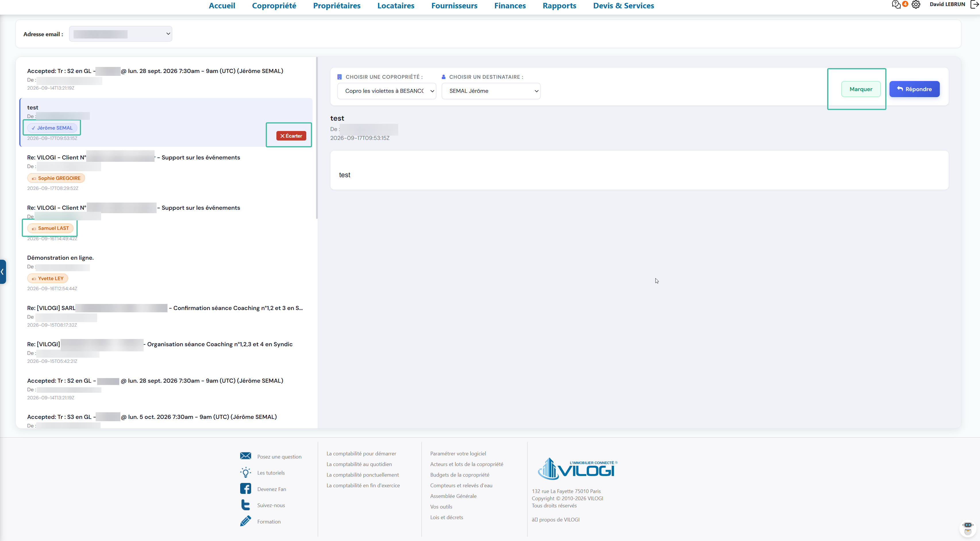Viewport: 980px width, 541px height.
Task: Click the lightbulb tutorials icon
Action: tap(245, 472)
